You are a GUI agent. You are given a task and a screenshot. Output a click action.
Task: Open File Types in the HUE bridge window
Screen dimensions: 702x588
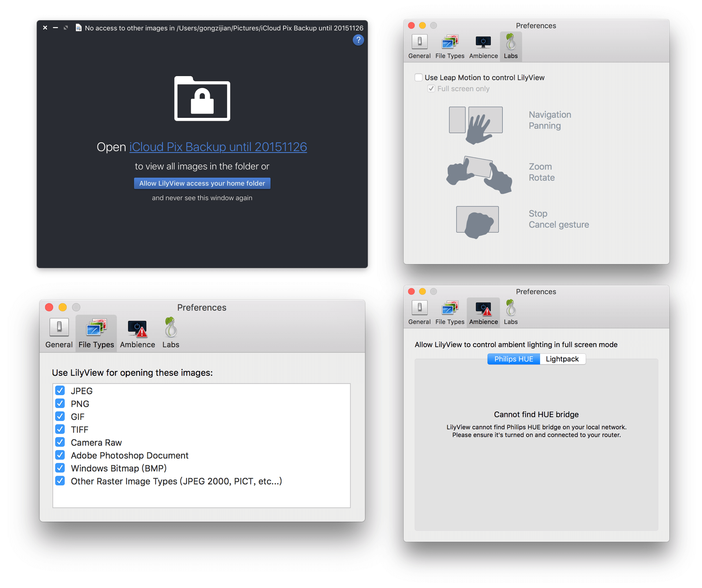click(449, 313)
